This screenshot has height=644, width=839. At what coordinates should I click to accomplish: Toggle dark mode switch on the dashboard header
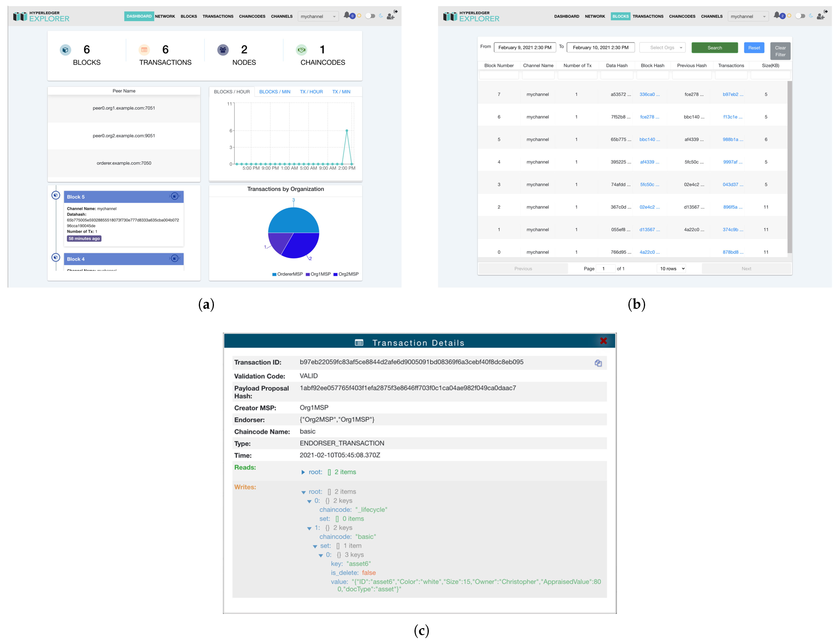[x=370, y=16]
